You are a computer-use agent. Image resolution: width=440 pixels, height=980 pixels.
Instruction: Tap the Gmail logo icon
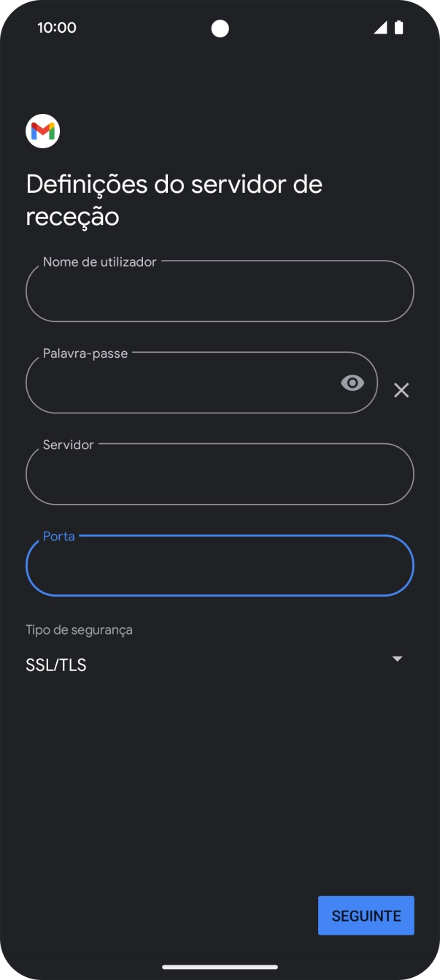click(42, 131)
